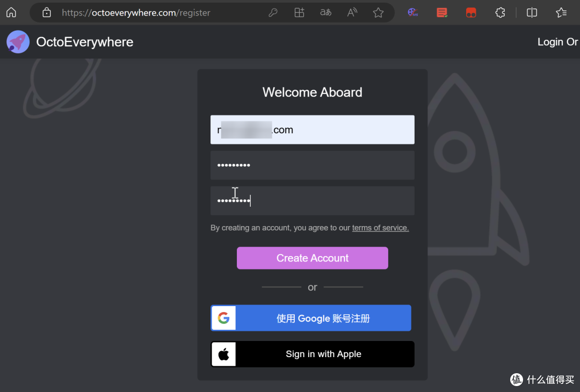Viewport: 580px width, 392px height.
Task: Register using Google account button
Action: tap(311, 318)
